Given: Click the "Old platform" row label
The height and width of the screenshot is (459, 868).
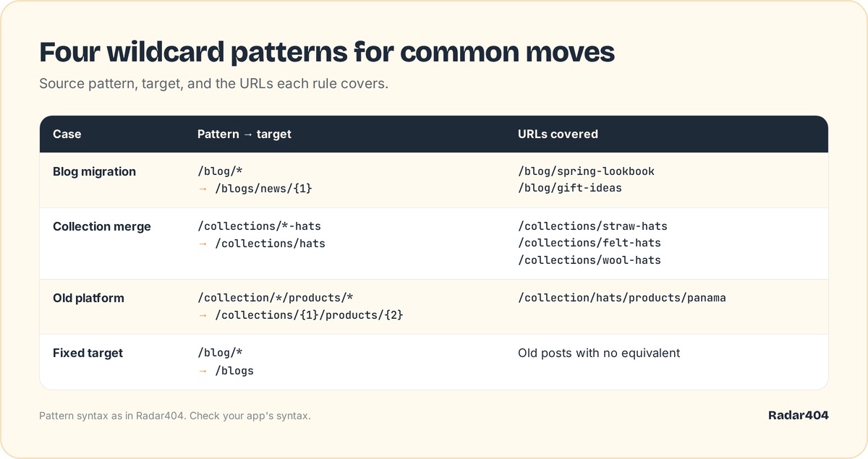Looking at the screenshot, I should point(88,299).
